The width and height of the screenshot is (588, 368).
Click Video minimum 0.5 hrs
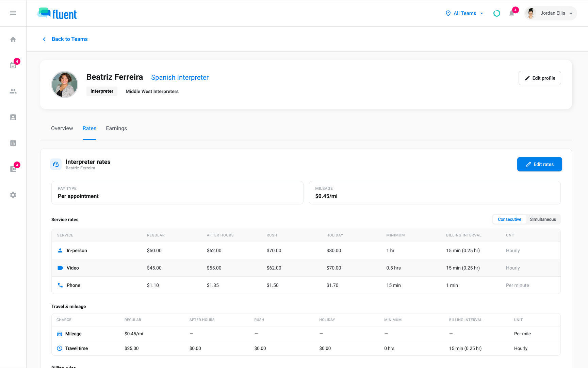tap(393, 268)
